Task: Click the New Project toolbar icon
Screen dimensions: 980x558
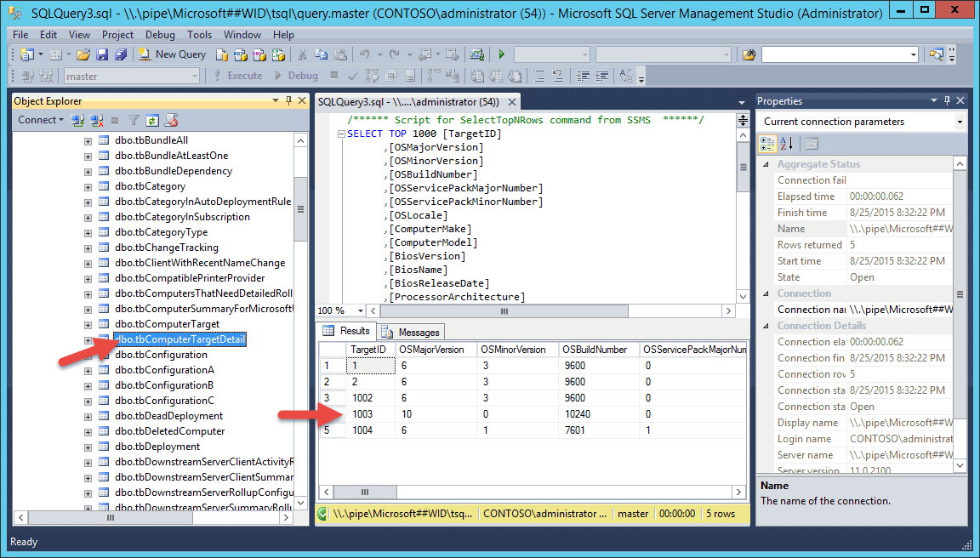Action: 27,55
